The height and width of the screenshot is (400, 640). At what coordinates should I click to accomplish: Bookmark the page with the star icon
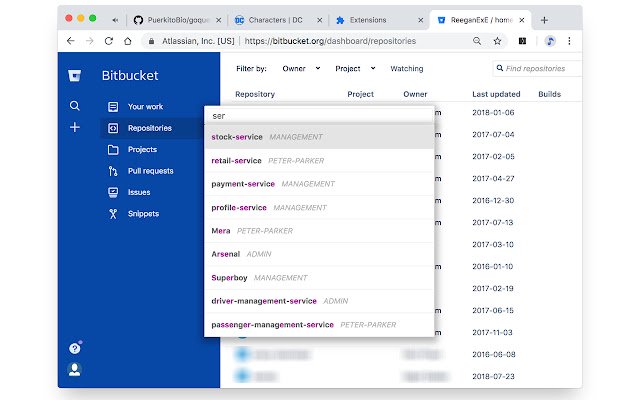point(497,41)
